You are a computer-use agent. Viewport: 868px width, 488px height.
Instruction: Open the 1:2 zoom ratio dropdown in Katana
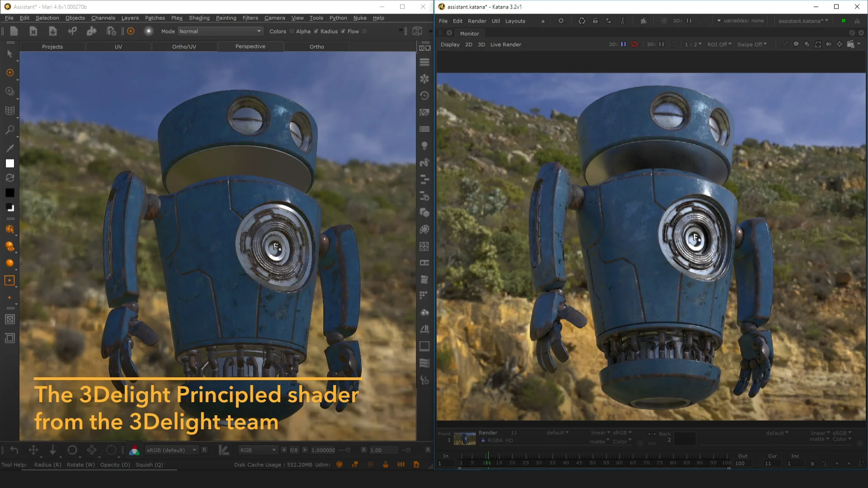click(x=693, y=44)
